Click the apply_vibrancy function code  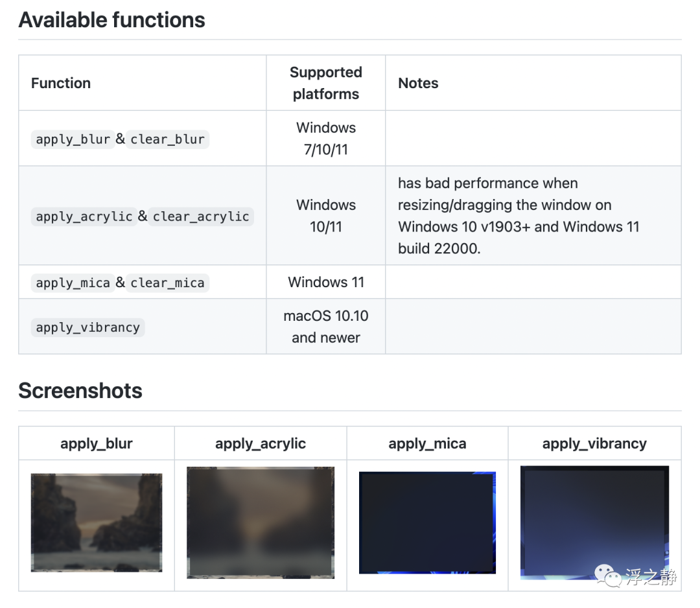pyautogui.click(x=88, y=327)
